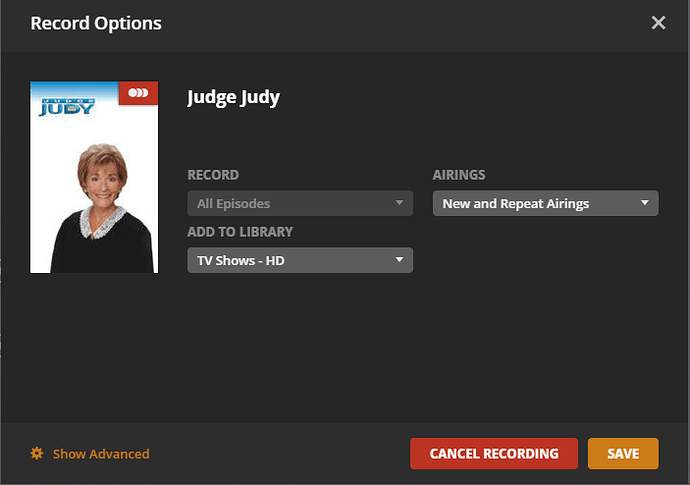Click the ADD TO LIBRARY label
This screenshot has height=485, width=690.
238,232
